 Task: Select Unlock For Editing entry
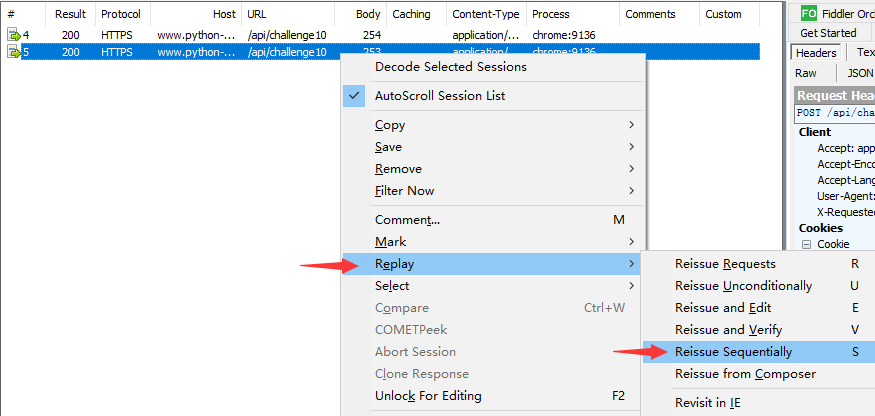point(428,396)
